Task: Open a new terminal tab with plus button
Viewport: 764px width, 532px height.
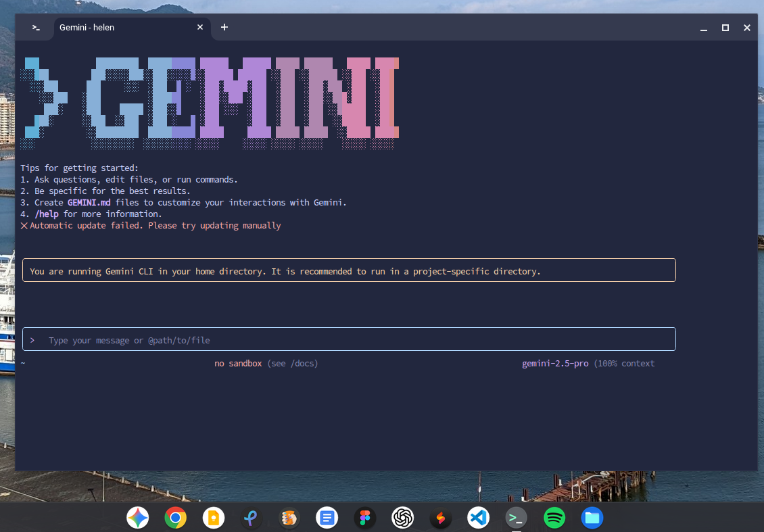Action: click(224, 28)
